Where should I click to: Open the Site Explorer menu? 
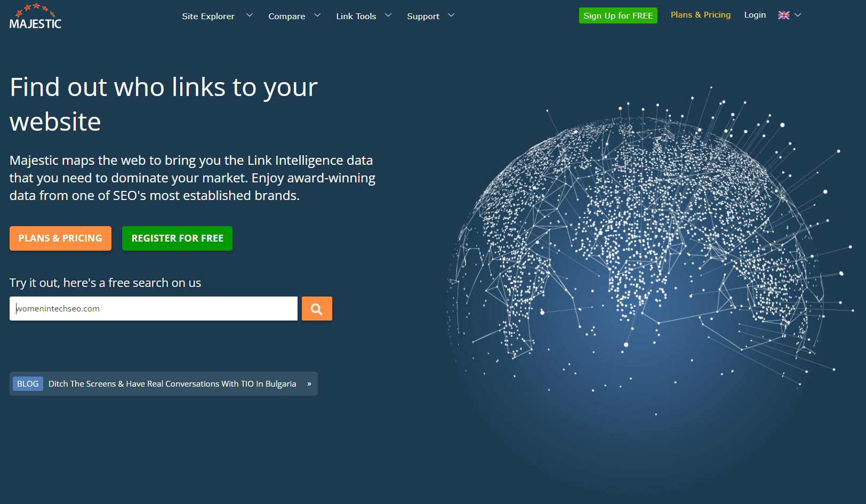pos(208,17)
